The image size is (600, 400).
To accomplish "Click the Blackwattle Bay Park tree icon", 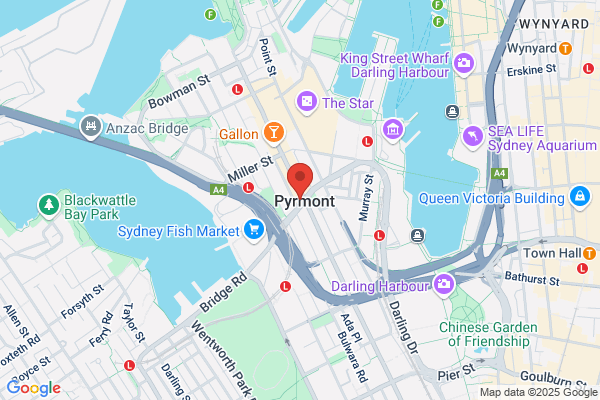I will [49, 206].
